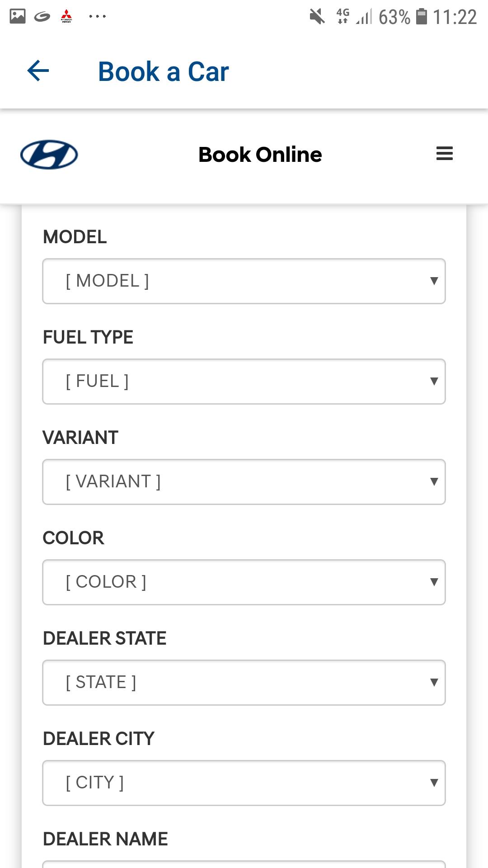
Task: Expand the VARIANT dropdown
Action: coord(244,482)
